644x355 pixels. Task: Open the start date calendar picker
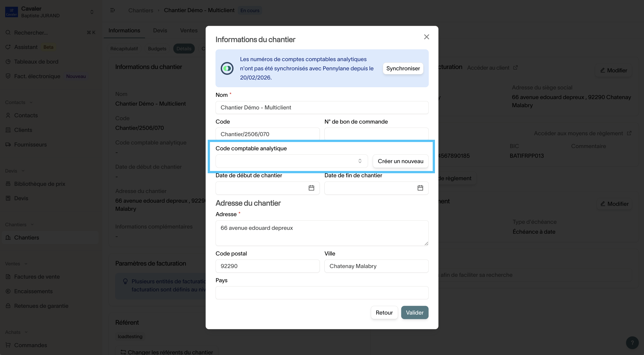(311, 188)
